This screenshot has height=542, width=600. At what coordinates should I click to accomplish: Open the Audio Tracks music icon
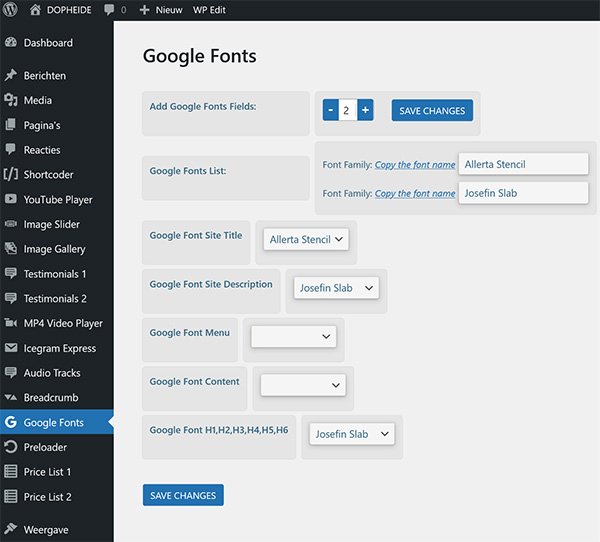11,373
